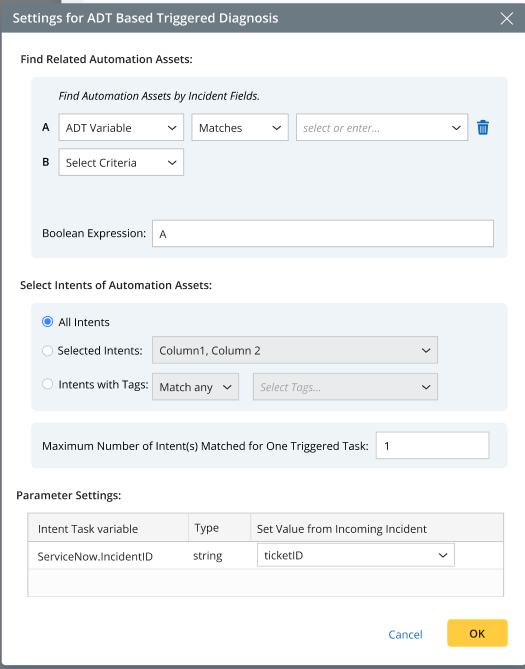Viewport: 525px width, 669px height.
Task: Open the Select Criteria dropdown in row B
Action: tap(121, 162)
